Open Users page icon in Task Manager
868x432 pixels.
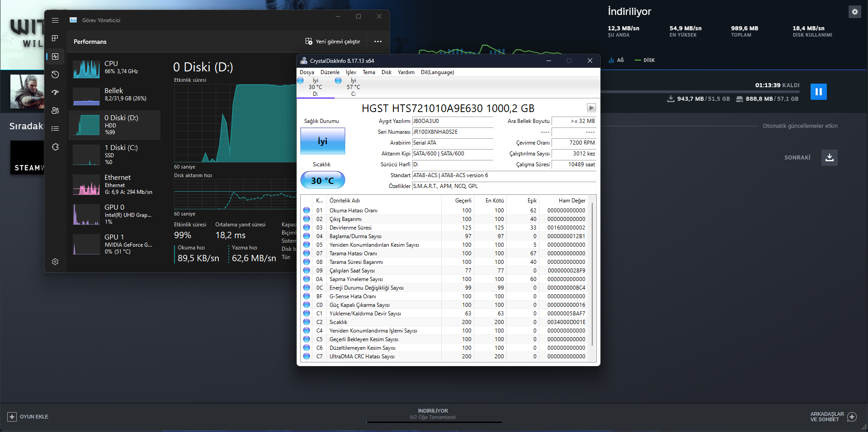pyautogui.click(x=55, y=110)
